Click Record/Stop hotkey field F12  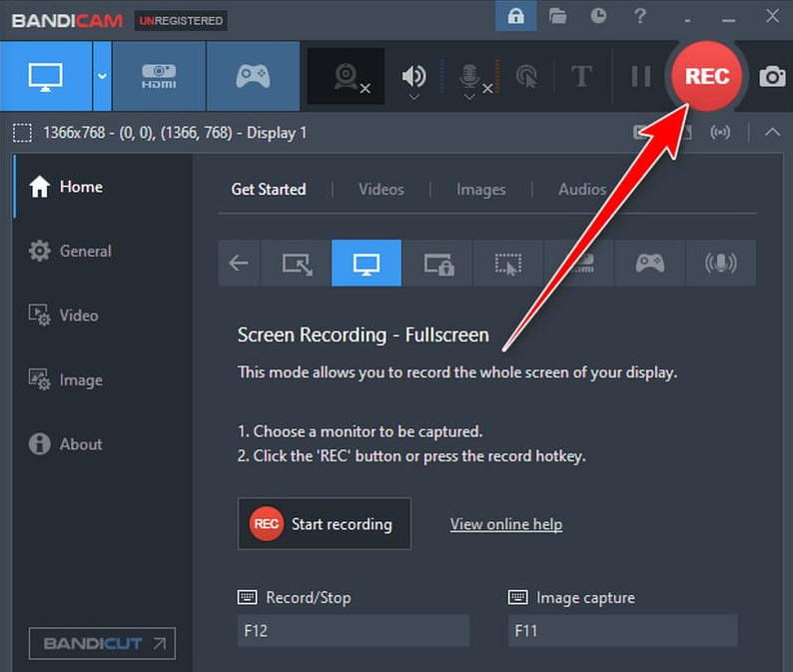click(x=354, y=630)
